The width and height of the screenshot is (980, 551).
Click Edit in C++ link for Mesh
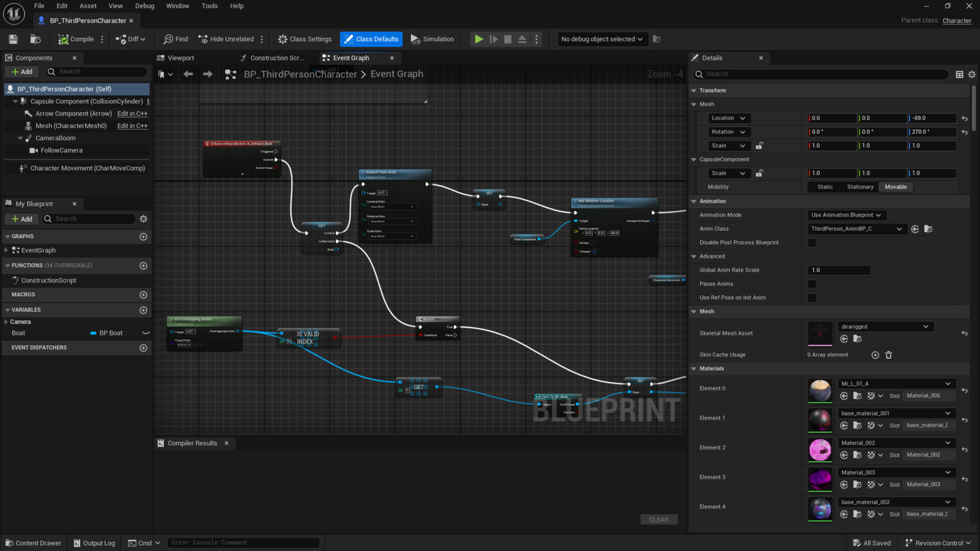point(132,126)
